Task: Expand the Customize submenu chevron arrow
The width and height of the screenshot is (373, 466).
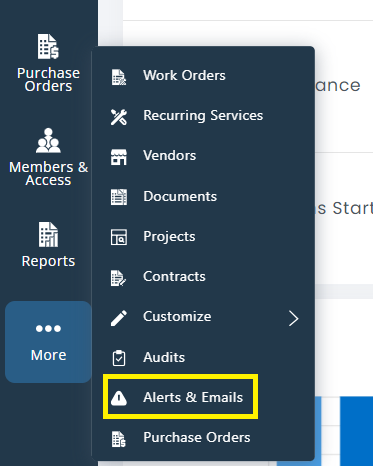Action: click(294, 318)
